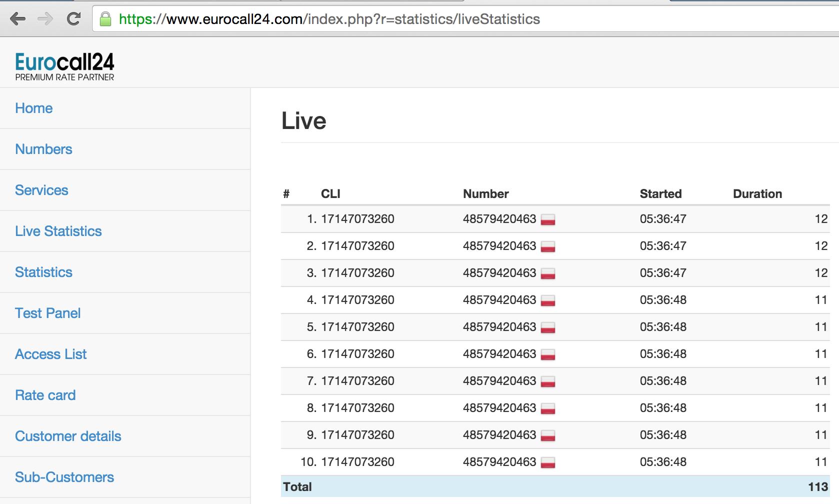The image size is (839, 504).
Task: Select Live Statistics in sidebar
Action: click(58, 231)
